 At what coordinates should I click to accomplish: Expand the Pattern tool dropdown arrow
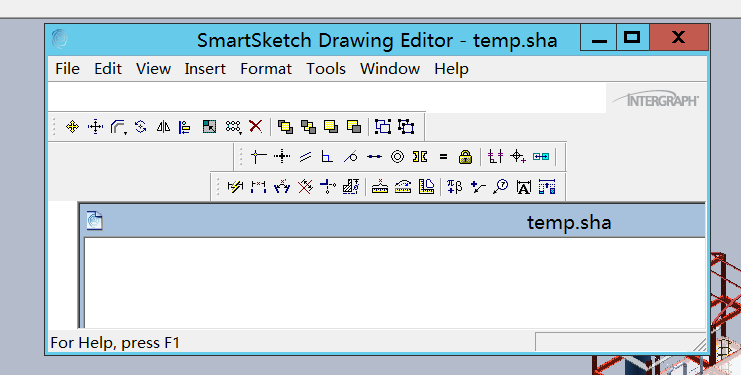(x=241, y=134)
